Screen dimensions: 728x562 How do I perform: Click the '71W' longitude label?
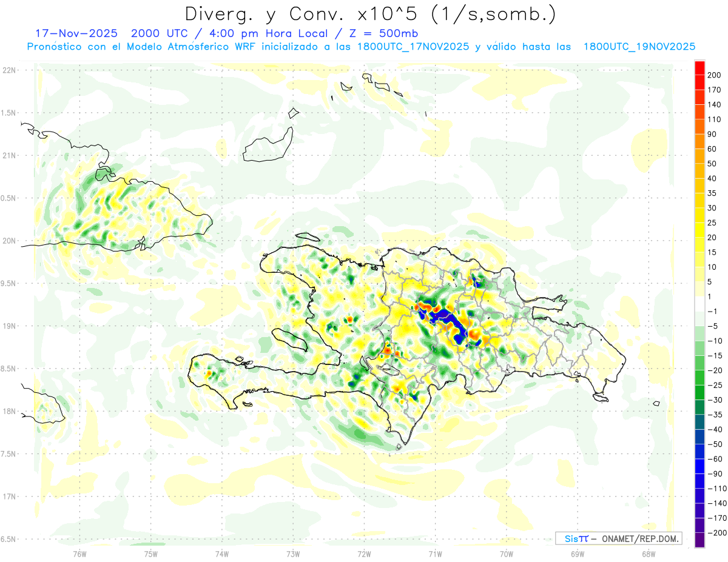pos(434,554)
